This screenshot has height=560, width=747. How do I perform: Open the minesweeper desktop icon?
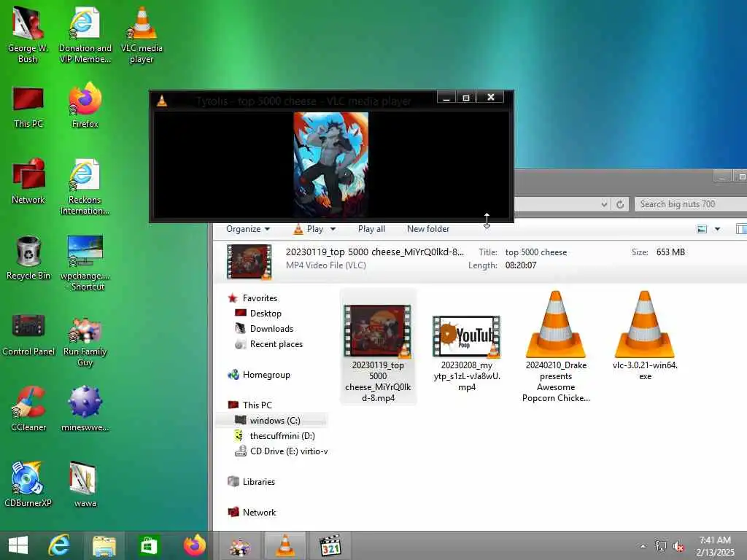tap(85, 408)
